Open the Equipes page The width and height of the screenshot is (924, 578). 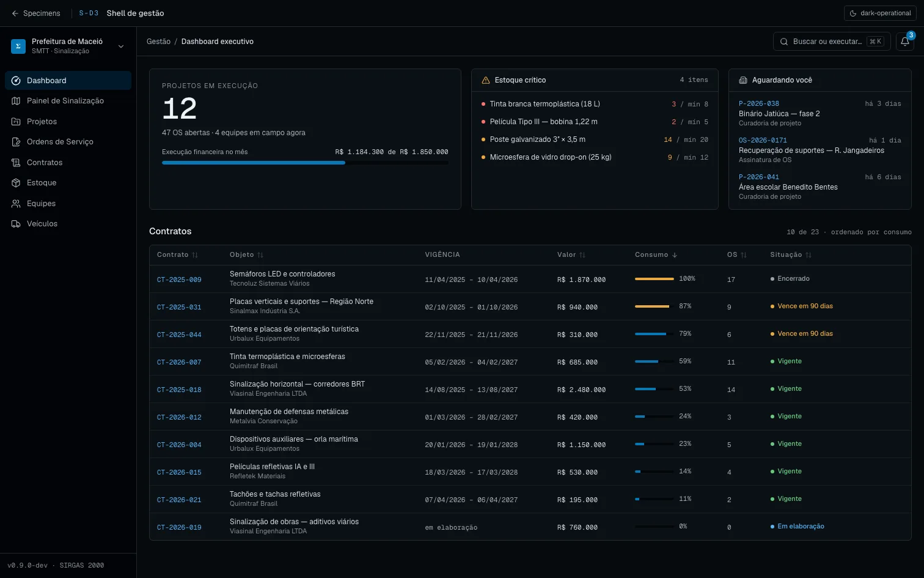point(68,204)
